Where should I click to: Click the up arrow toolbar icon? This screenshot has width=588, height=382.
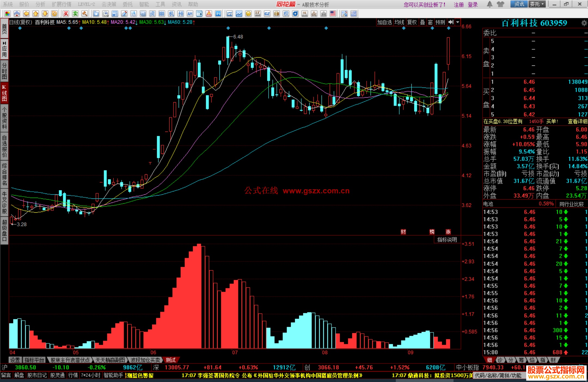coord(36,14)
